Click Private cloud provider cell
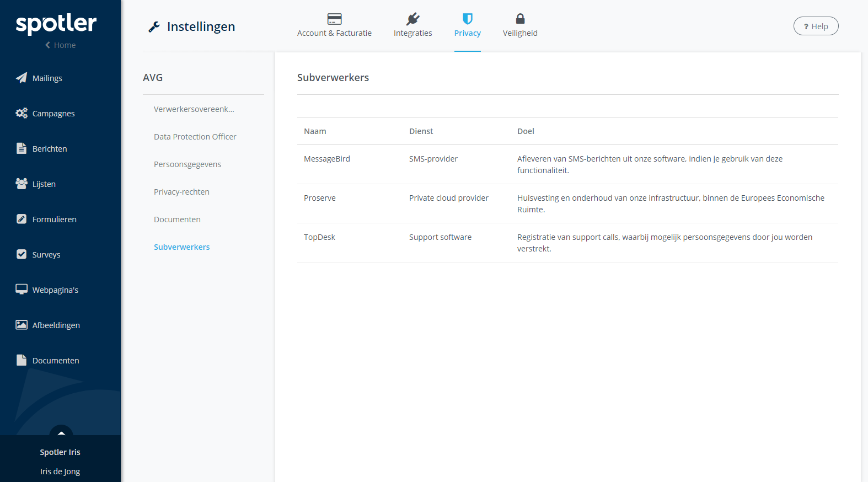Screen dimensions: 868x482 (x=449, y=198)
